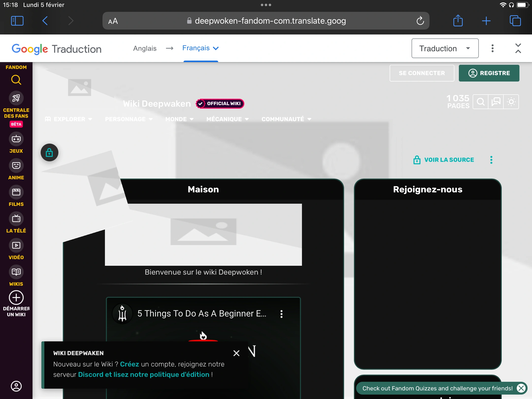532x399 pixels.
Task: Open Voir la source link
Action: (449, 160)
